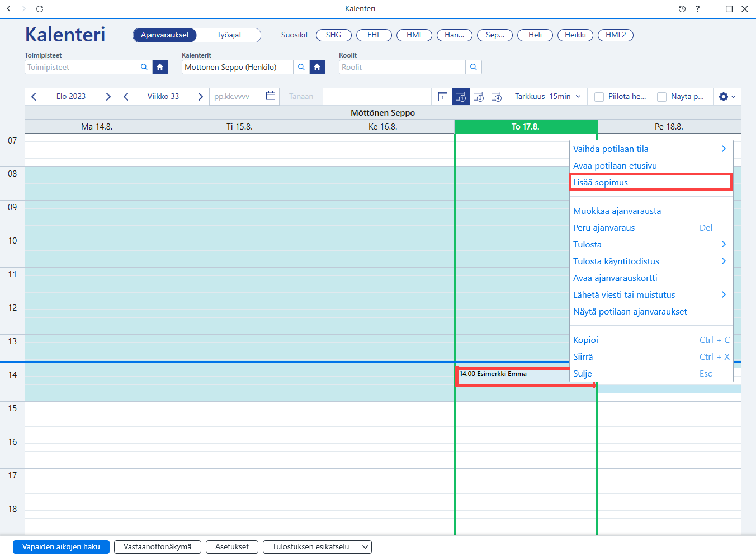Image resolution: width=756 pixels, height=557 pixels.
Task: Click the home icon next to Kalenterit field
Action: (x=317, y=67)
